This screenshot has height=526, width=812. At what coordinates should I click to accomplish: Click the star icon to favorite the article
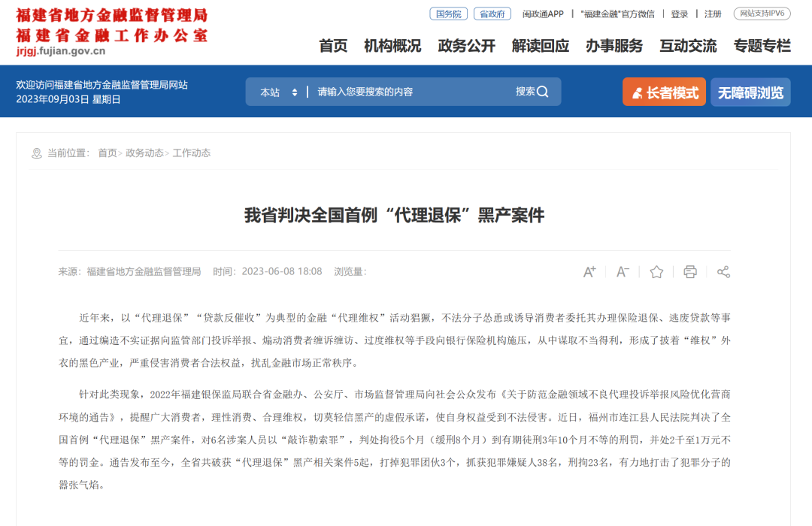click(x=656, y=272)
